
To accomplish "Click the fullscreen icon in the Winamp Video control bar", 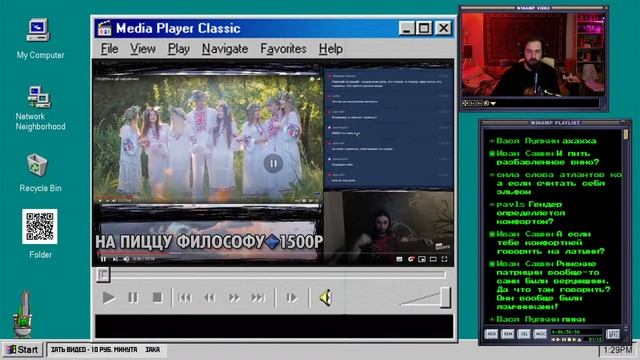I will point(465,104).
